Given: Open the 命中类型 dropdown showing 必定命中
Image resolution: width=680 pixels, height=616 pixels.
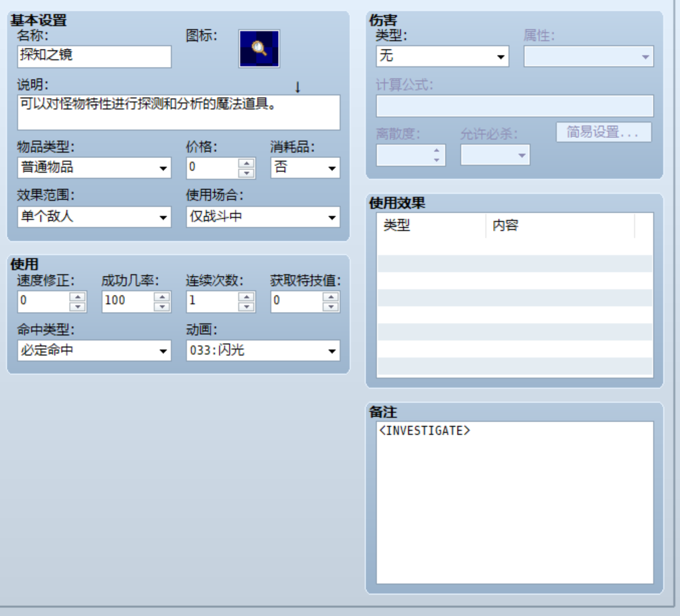Looking at the screenshot, I should [x=94, y=350].
